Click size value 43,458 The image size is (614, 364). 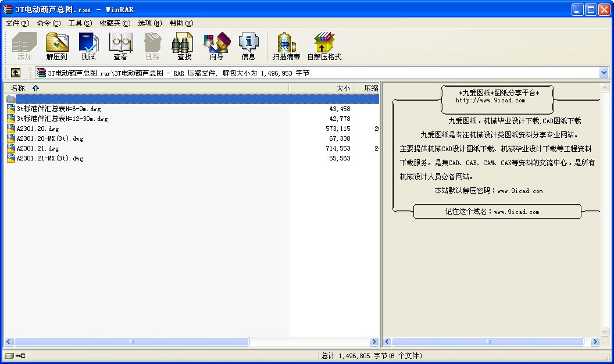(x=340, y=109)
